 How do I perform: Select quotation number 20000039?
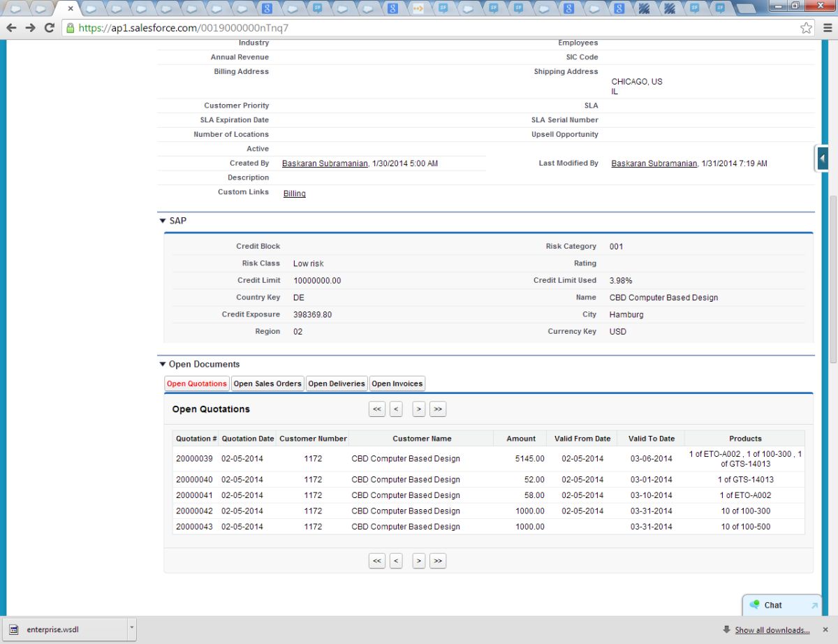(x=194, y=459)
